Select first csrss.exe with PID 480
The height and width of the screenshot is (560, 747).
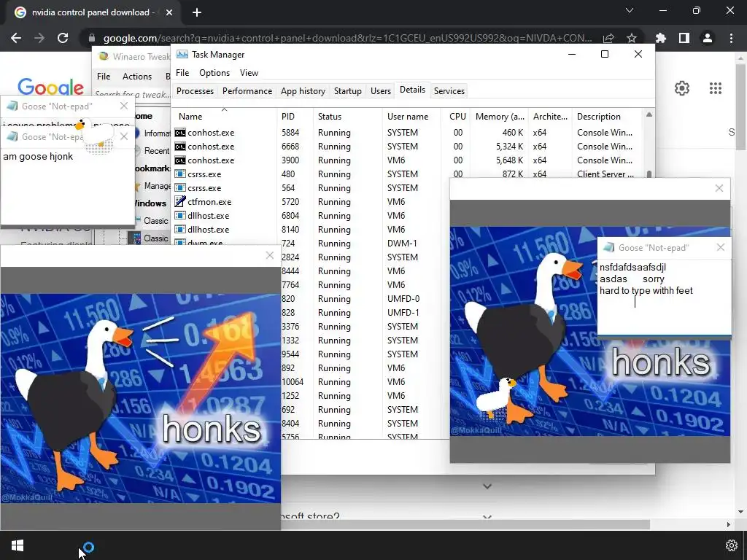[x=407, y=174]
